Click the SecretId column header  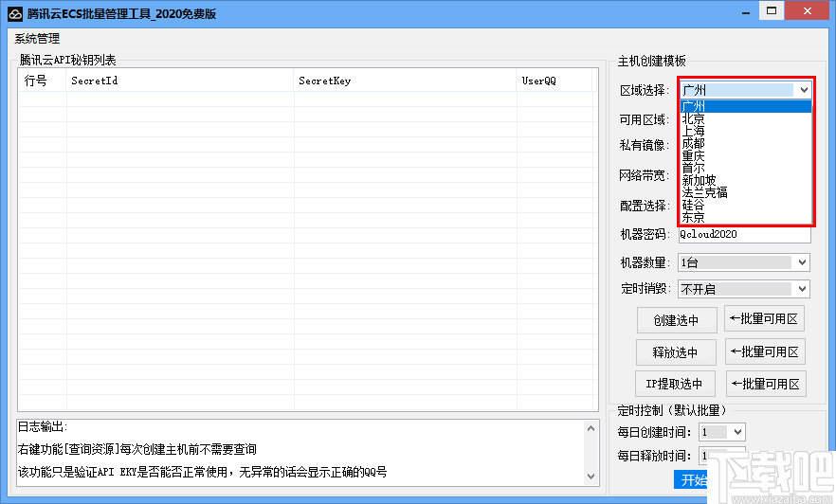click(180, 81)
